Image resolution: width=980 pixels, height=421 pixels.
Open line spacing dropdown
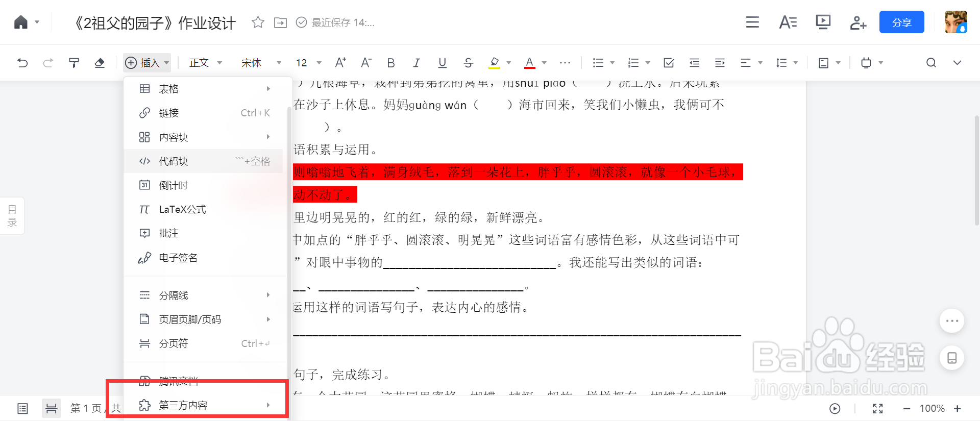(x=787, y=63)
